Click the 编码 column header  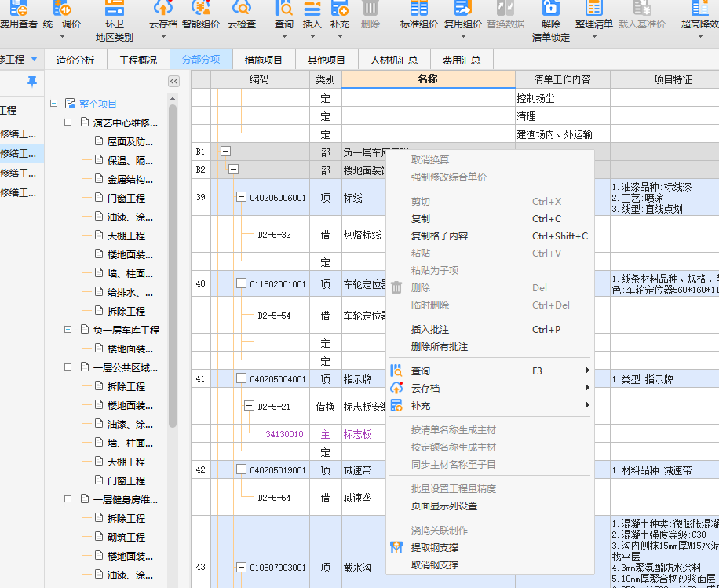tap(260, 79)
